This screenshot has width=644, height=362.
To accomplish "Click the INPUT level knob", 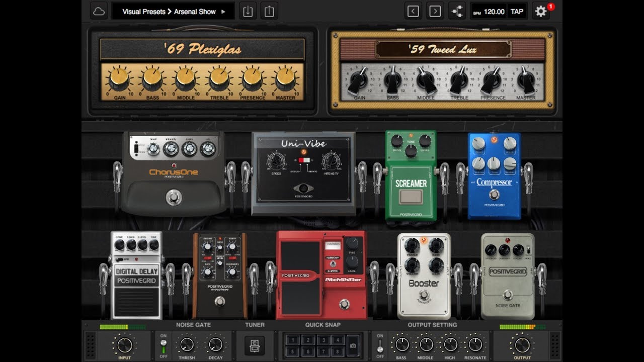I will (x=124, y=345).
